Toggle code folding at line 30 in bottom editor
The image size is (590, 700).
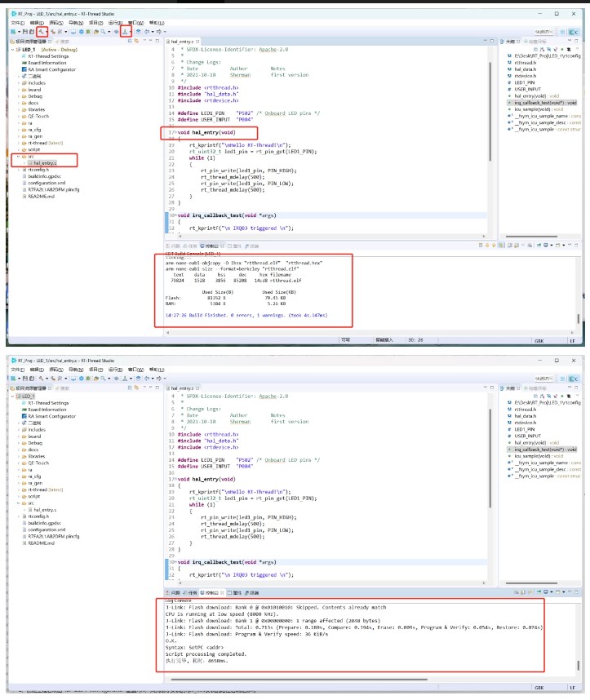[175, 562]
